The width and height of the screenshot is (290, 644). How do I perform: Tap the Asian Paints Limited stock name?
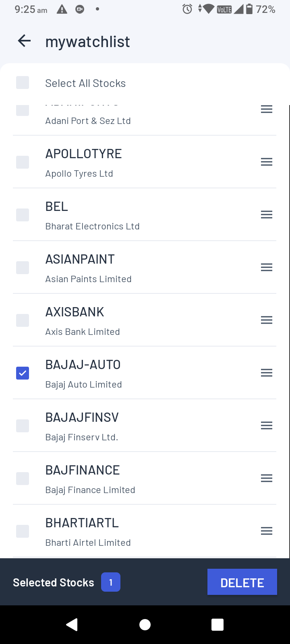tap(88, 279)
